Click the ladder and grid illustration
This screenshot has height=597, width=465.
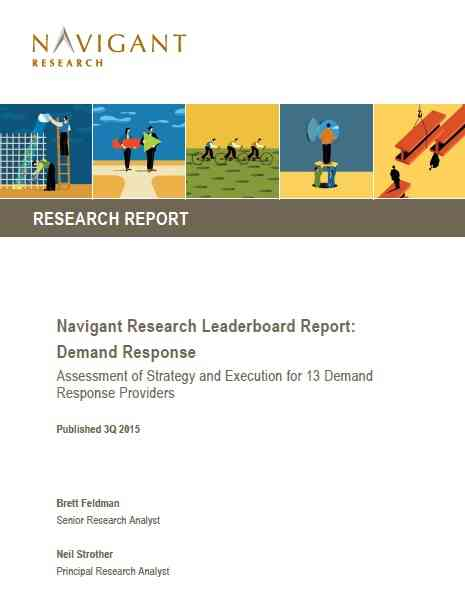pos(46,151)
